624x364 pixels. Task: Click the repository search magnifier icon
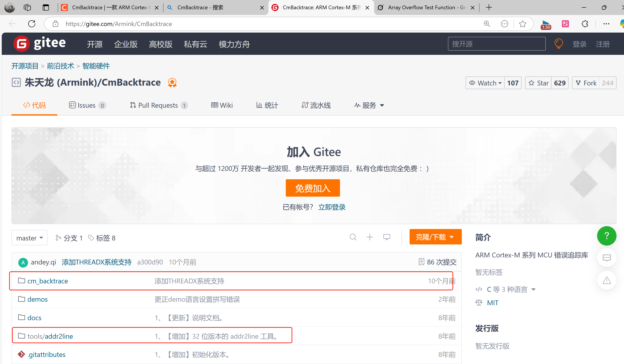tap(353, 237)
